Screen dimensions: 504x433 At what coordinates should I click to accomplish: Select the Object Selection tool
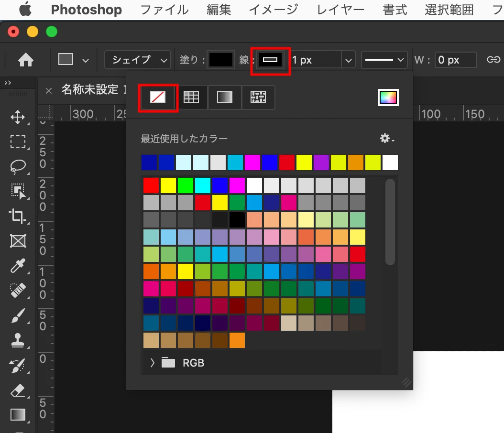(x=18, y=191)
